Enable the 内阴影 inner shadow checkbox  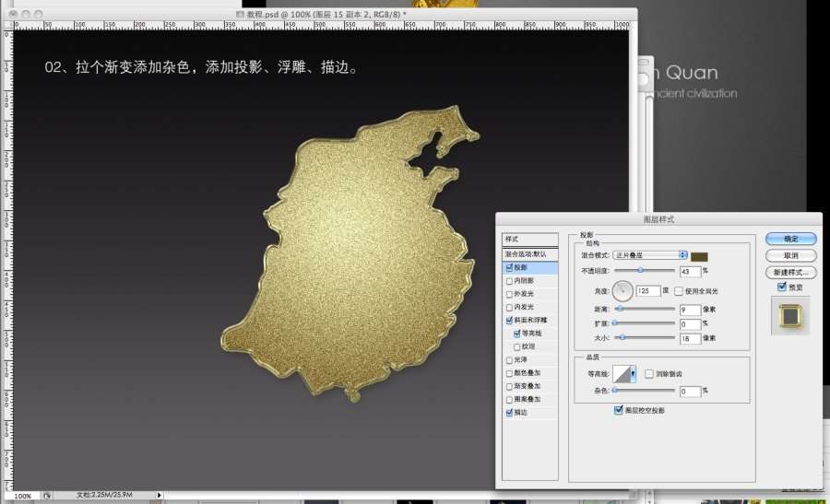tap(510, 280)
